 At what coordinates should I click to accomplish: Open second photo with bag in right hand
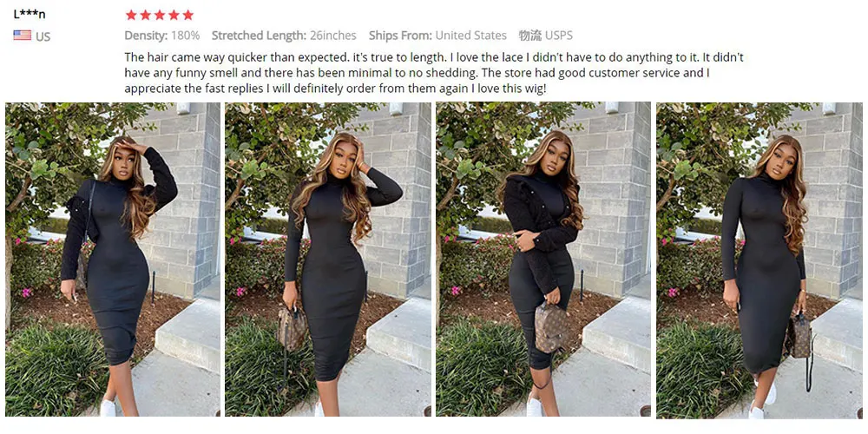[x=328, y=259]
